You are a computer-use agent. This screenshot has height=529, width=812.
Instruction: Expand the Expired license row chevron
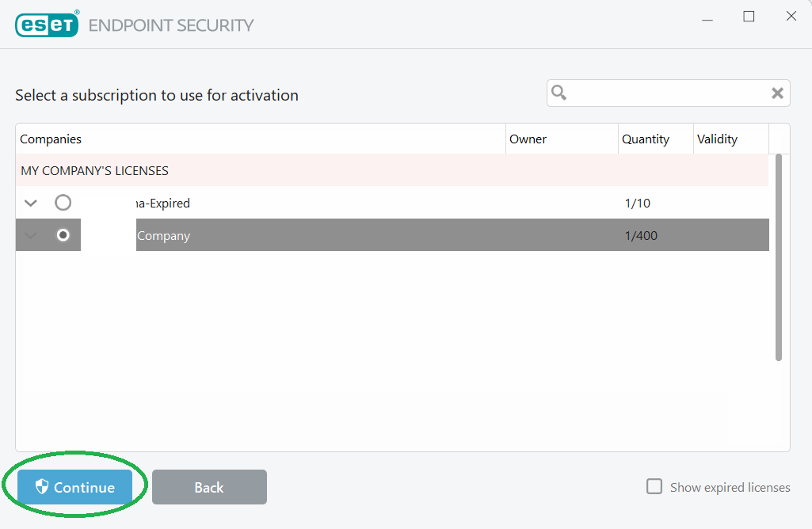pos(31,204)
